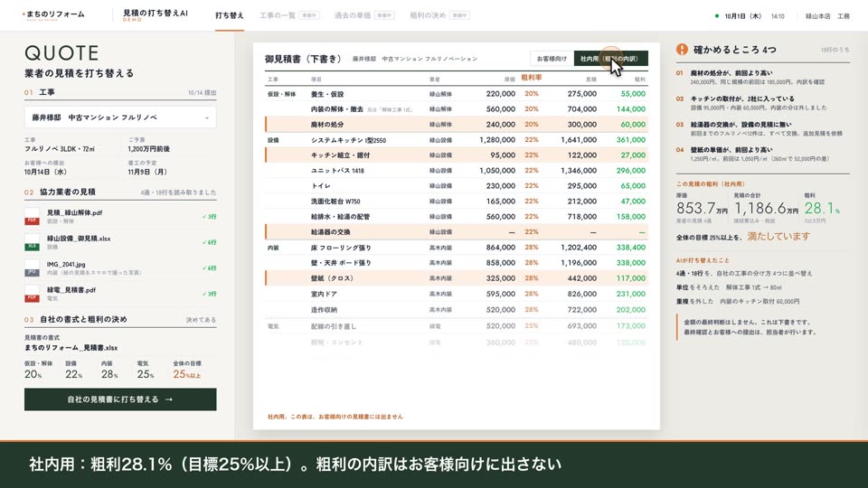This screenshot has width=868, height=488.
Task: Open the 粗利の決め tab
Action: point(439,15)
